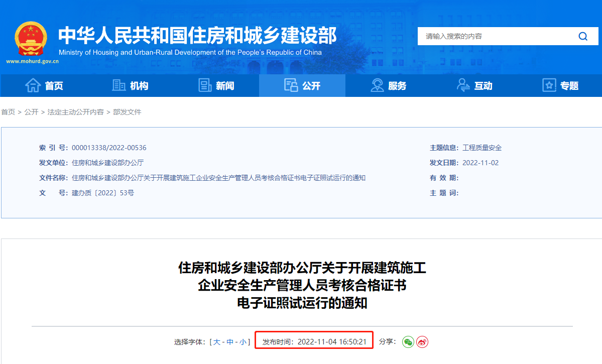The height and width of the screenshot is (364, 602).
Task: Click the search magnifier icon
Action: point(582,36)
